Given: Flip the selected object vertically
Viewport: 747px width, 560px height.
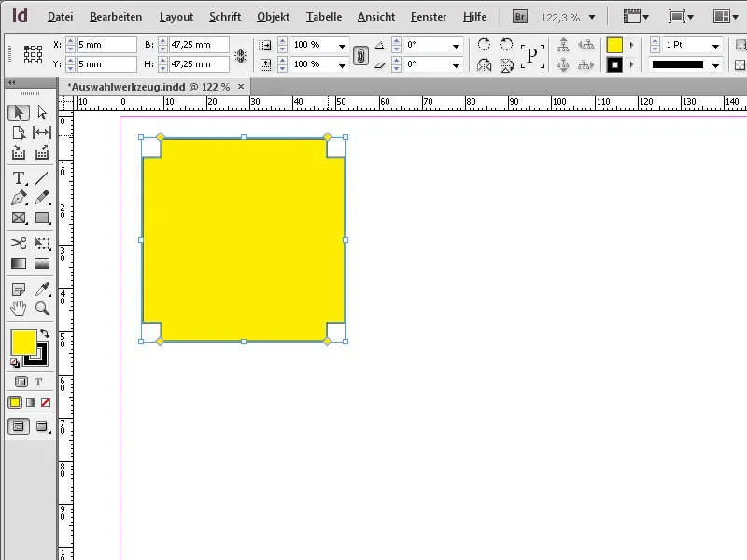Looking at the screenshot, I should (504, 65).
